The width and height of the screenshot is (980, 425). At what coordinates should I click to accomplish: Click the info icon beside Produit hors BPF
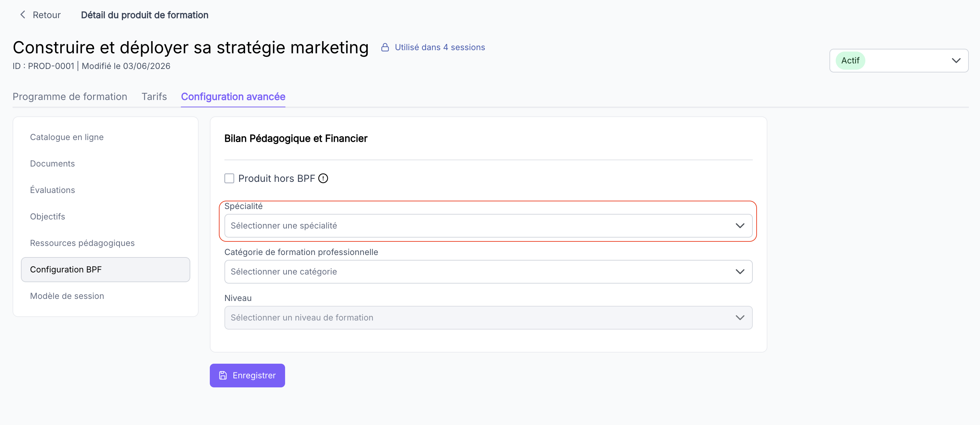[323, 178]
